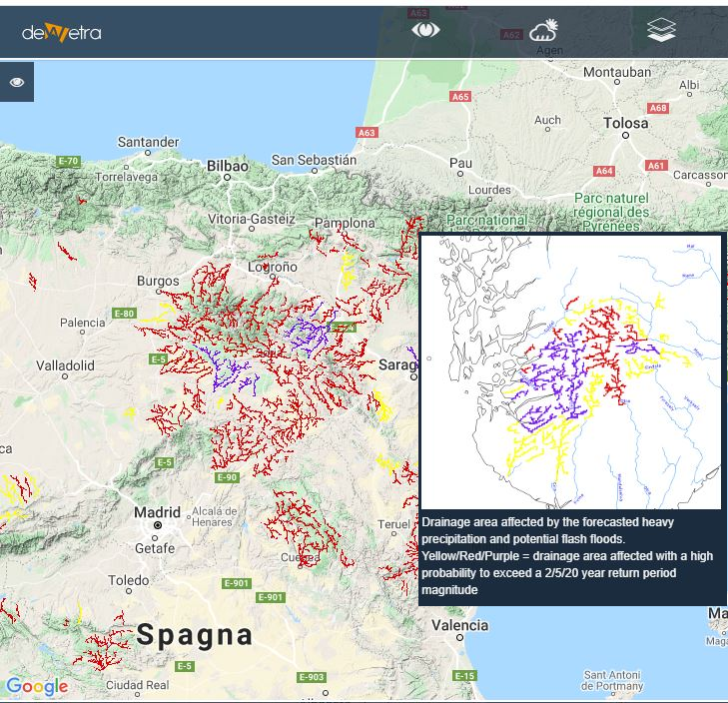Select the Valladolid city label
The height and width of the screenshot is (703, 728).
click(x=65, y=365)
